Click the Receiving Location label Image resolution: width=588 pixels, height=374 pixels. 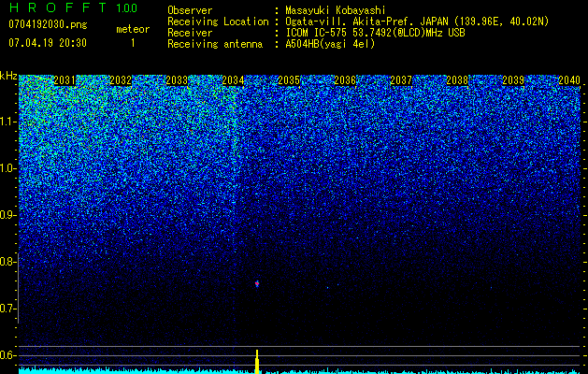point(218,22)
